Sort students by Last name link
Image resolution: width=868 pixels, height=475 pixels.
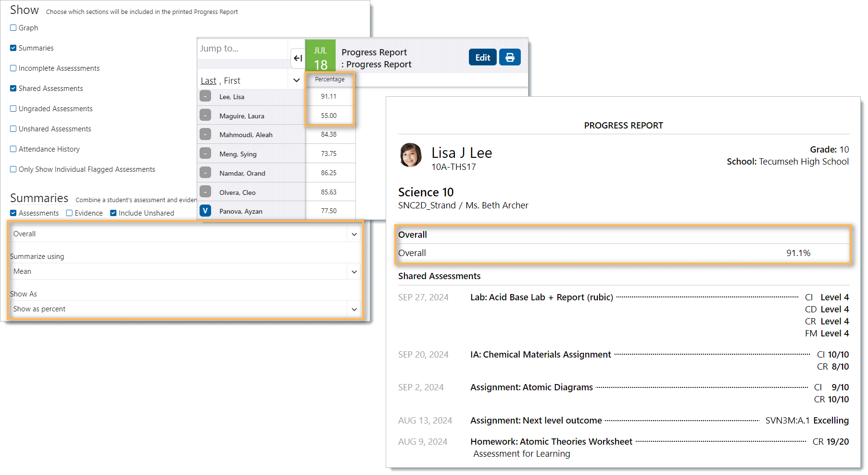(208, 81)
